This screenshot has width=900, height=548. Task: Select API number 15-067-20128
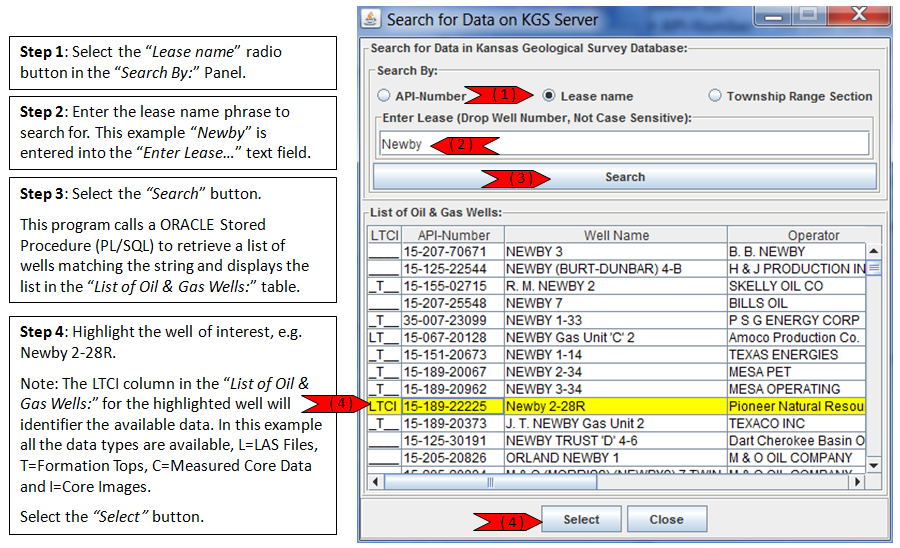point(453,337)
